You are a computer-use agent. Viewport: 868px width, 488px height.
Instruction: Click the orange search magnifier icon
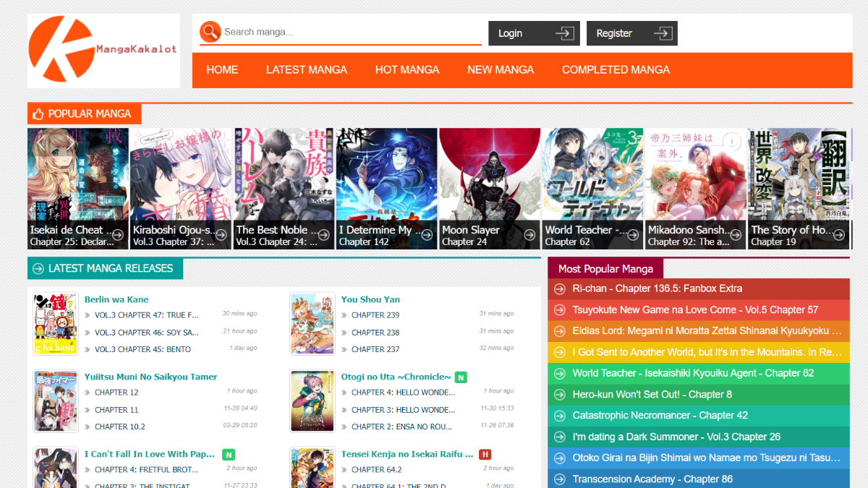[x=210, y=32]
